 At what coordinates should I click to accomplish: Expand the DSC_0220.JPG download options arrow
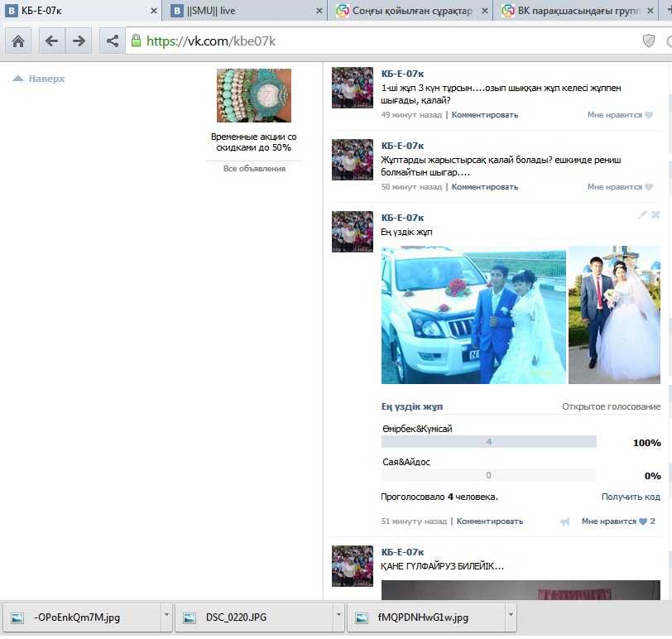click(338, 617)
